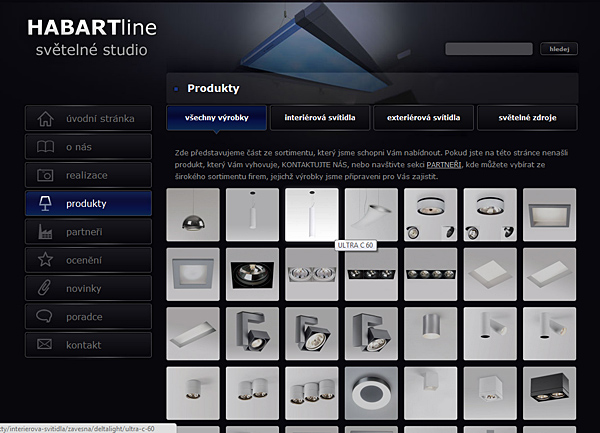Open the grey square recessed downlight thumbnail

(x=193, y=274)
